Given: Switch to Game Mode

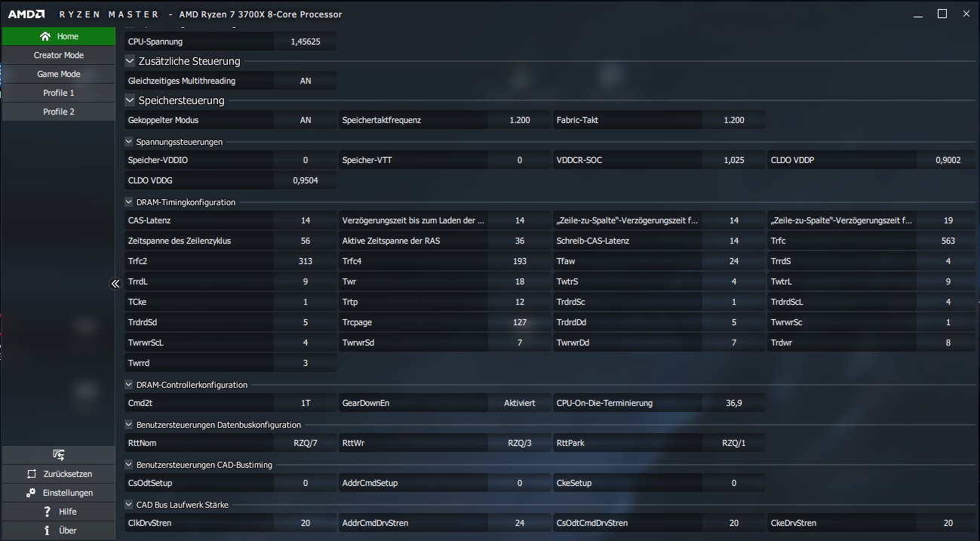Looking at the screenshot, I should [x=58, y=74].
